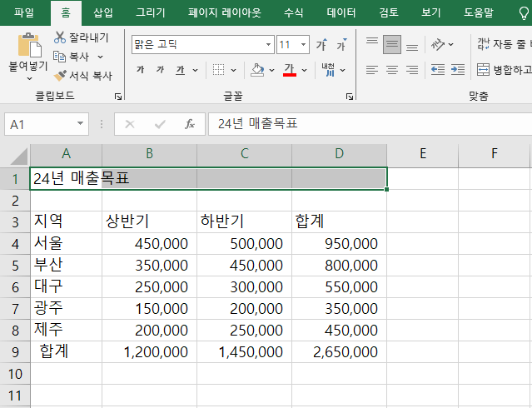Image resolution: width=532 pixels, height=408 pixels.
Task: Switch to the 그리기 tab
Action: point(151,12)
